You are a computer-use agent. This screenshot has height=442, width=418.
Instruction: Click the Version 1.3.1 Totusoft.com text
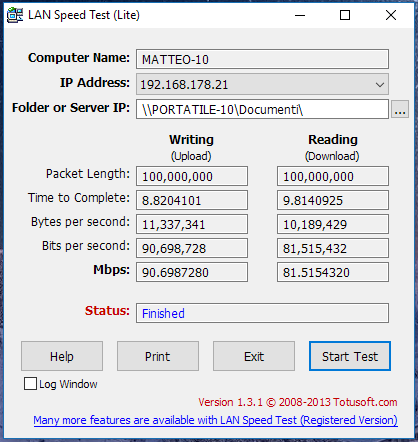click(298, 402)
